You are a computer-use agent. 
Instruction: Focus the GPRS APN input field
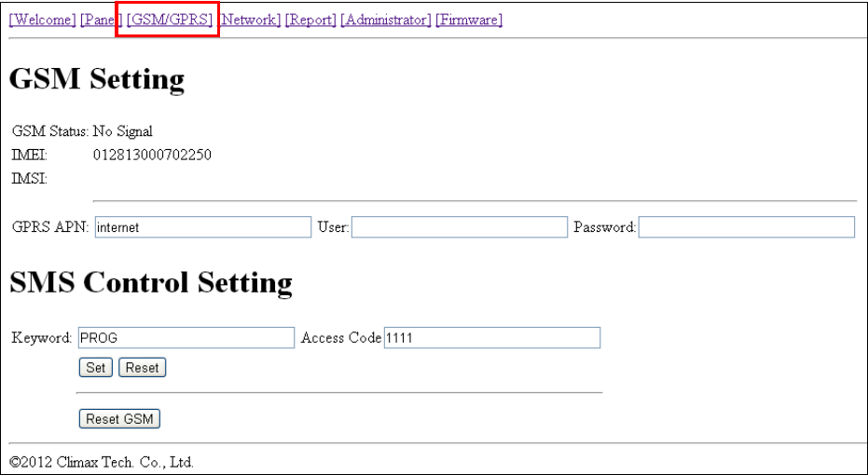pos(203,227)
